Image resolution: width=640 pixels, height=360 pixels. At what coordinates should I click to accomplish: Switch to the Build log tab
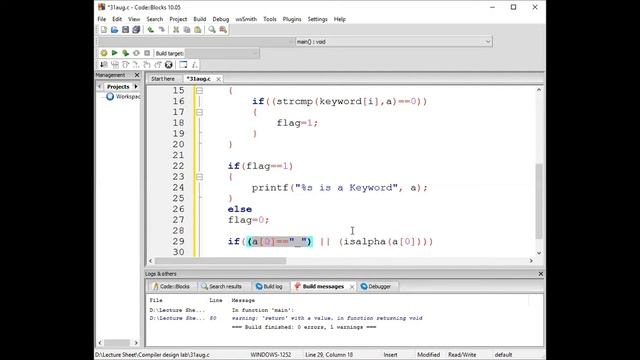(269, 287)
